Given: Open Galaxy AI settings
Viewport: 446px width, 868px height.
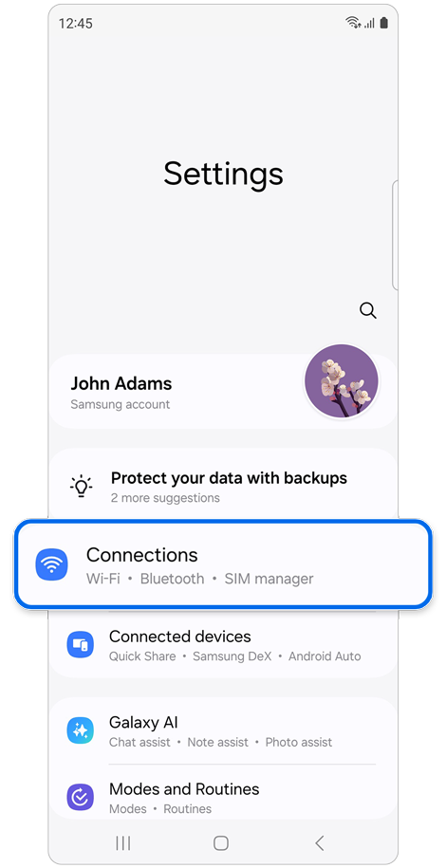Looking at the screenshot, I should point(223,731).
